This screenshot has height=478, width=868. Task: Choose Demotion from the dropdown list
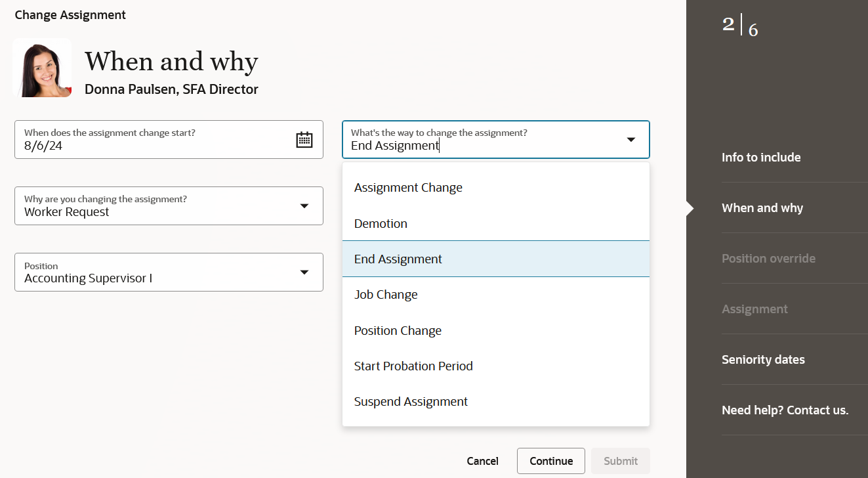pos(496,223)
